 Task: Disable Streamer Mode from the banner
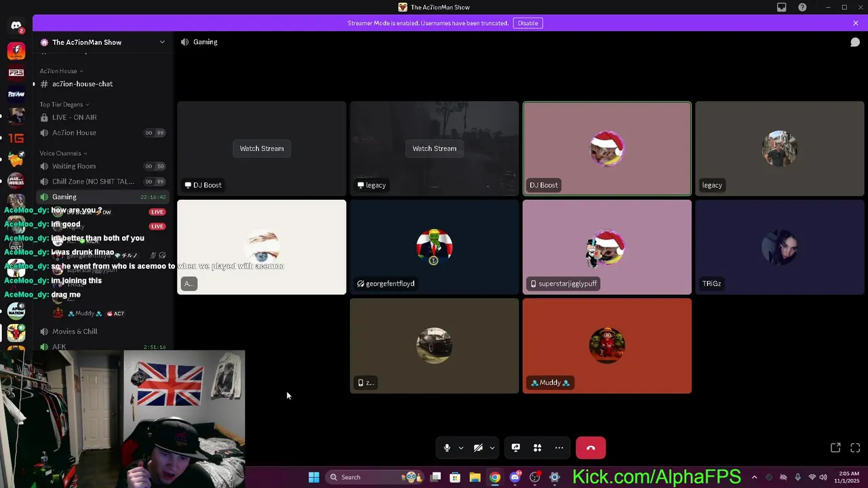pyautogui.click(x=528, y=23)
